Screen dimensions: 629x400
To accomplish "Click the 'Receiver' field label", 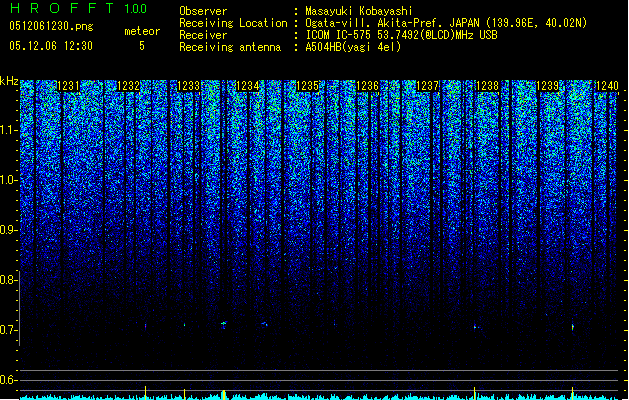I will pos(203,35).
